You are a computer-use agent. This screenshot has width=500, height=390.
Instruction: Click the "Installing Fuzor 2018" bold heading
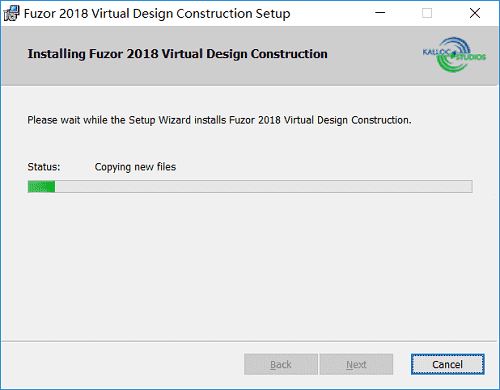coord(177,54)
